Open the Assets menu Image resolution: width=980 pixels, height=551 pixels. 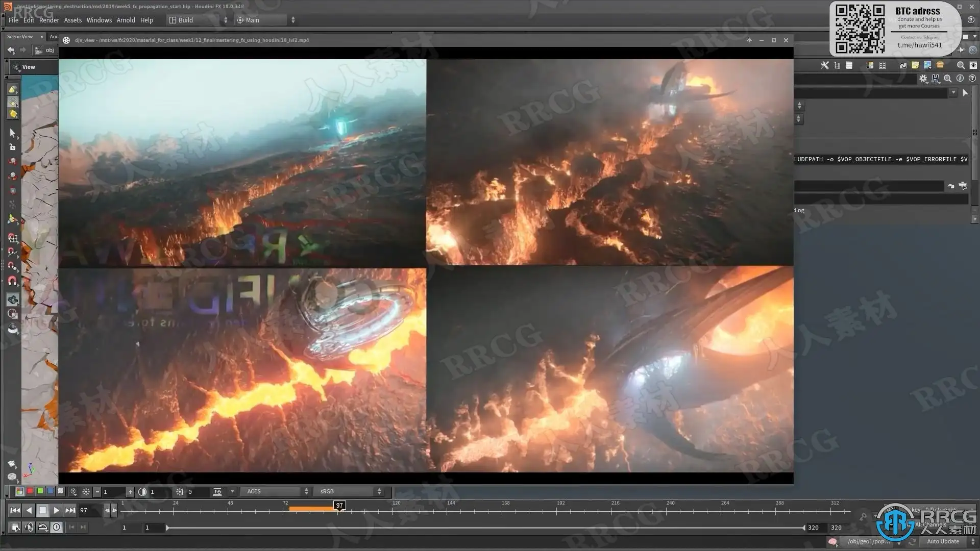click(72, 20)
